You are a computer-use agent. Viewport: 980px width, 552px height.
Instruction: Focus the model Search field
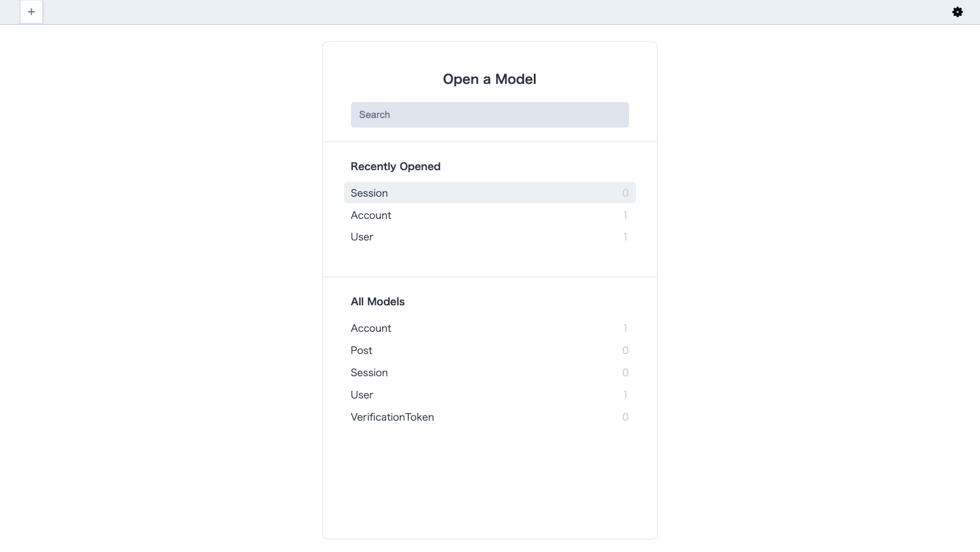(489, 115)
